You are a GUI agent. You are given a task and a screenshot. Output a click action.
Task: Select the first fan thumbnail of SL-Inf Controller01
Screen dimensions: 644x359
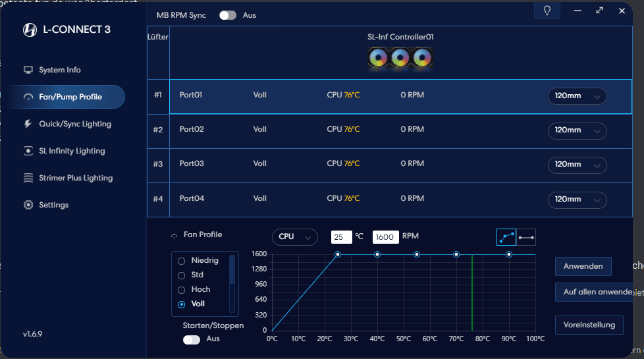pos(378,58)
